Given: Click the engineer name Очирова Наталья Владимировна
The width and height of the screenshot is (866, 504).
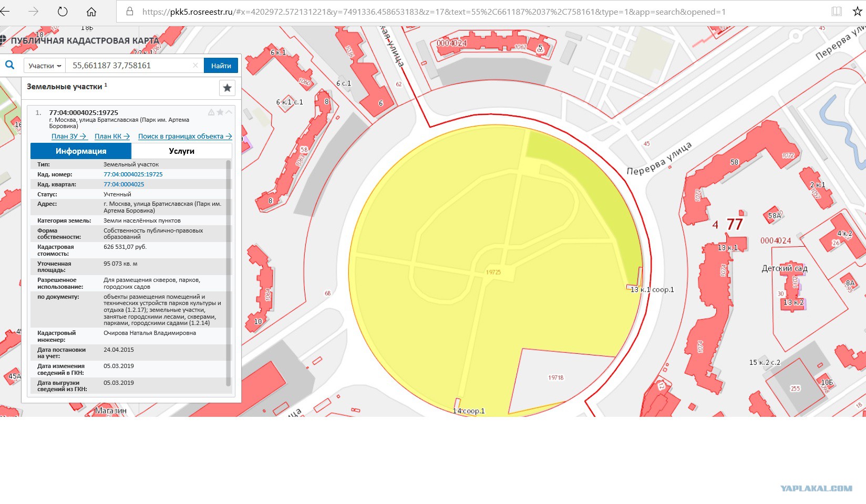Looking at the screenshot, I should coord(150,333).
